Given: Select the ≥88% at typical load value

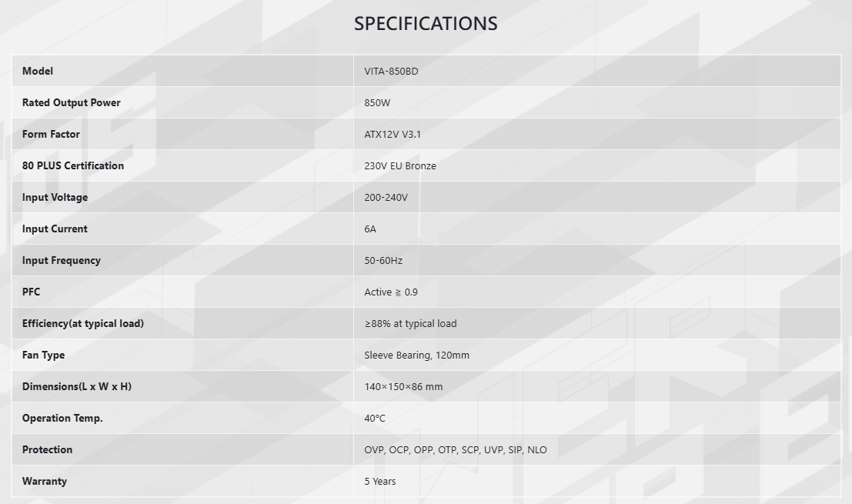Looking at the screenshot, I should pyautogui.click(x=410, y=323).
